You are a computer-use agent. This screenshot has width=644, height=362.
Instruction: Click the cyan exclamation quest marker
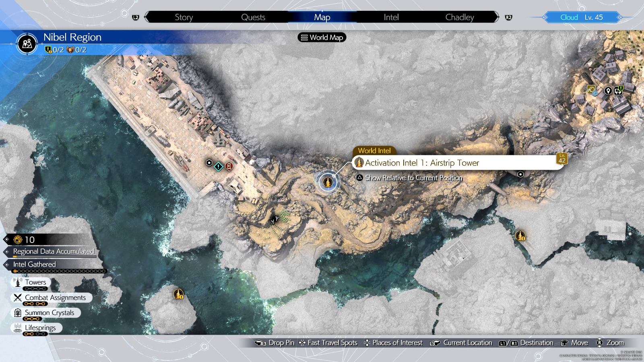218,166
